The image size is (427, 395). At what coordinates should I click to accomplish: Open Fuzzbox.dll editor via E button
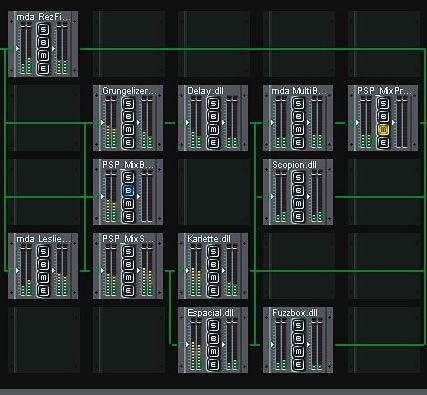click(x=298, y=365)
